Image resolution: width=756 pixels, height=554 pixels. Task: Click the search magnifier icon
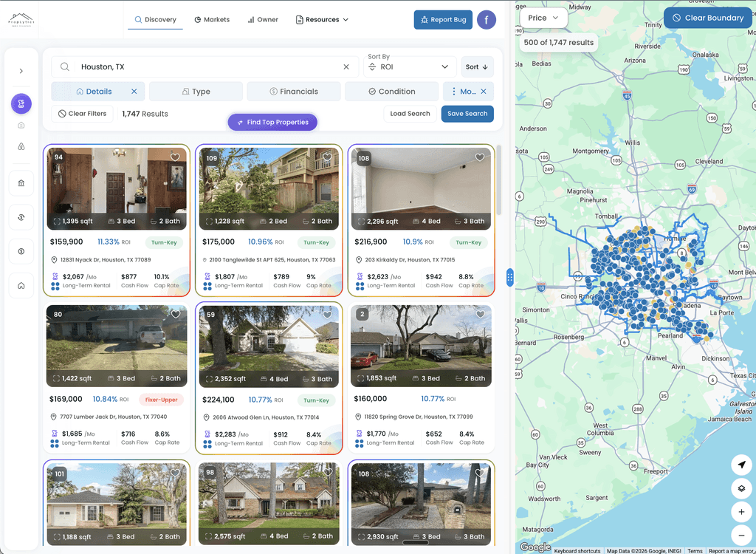coord(65,66)
